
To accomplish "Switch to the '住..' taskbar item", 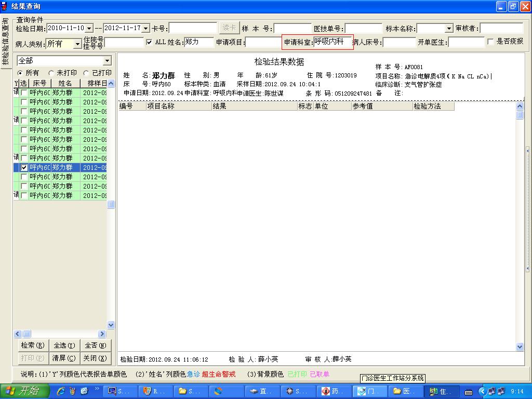I will click(x=442, y=391).
